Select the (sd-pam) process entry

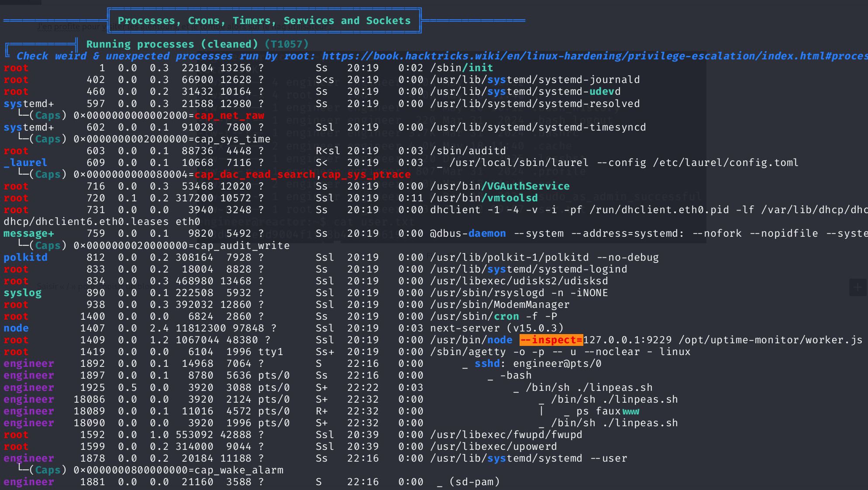[x=474, y=482]
